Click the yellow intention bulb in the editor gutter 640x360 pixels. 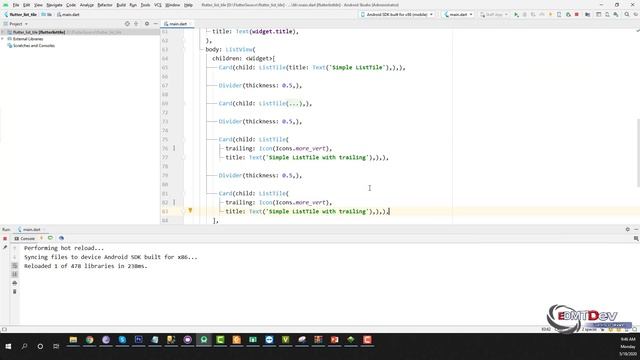190,211
